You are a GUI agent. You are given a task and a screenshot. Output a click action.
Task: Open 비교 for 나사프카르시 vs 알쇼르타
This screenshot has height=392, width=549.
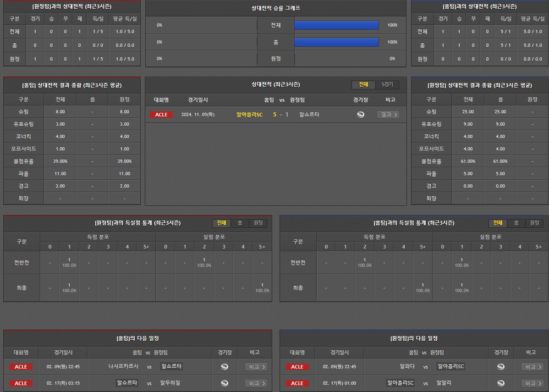[x=257, y=367]
